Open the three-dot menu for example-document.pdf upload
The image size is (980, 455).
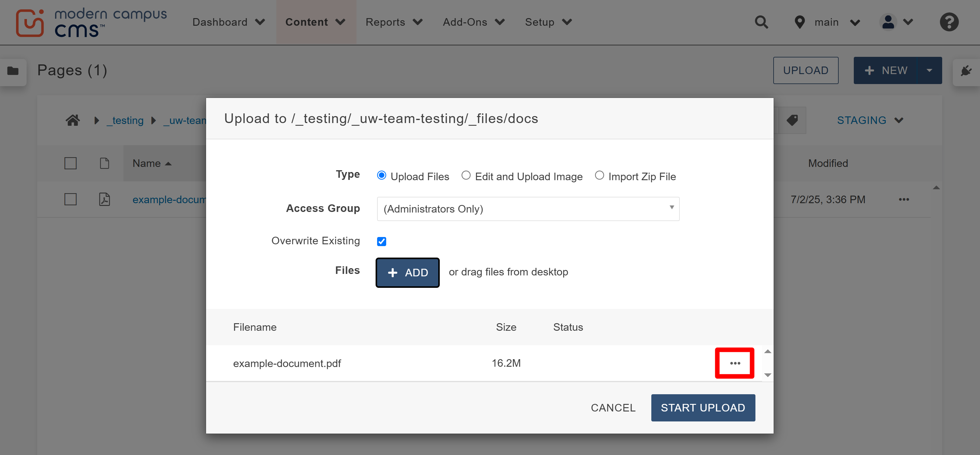pos(734,363)
